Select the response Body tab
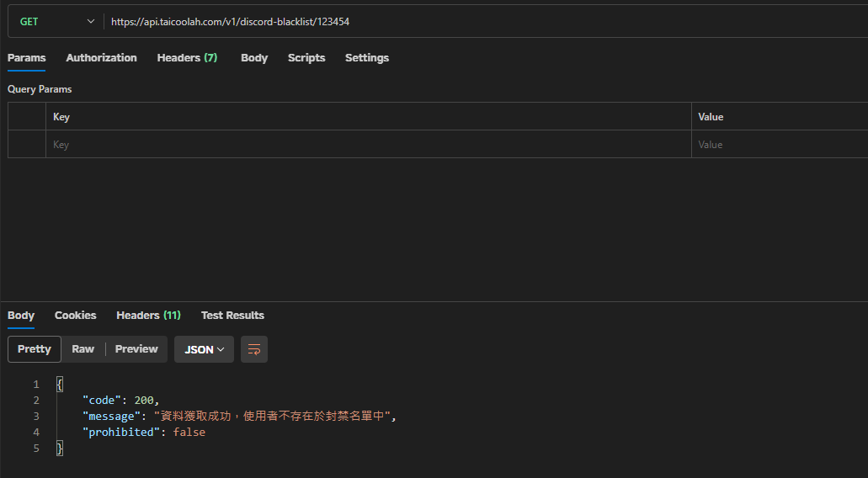868x478 pixels. point(21,316)
